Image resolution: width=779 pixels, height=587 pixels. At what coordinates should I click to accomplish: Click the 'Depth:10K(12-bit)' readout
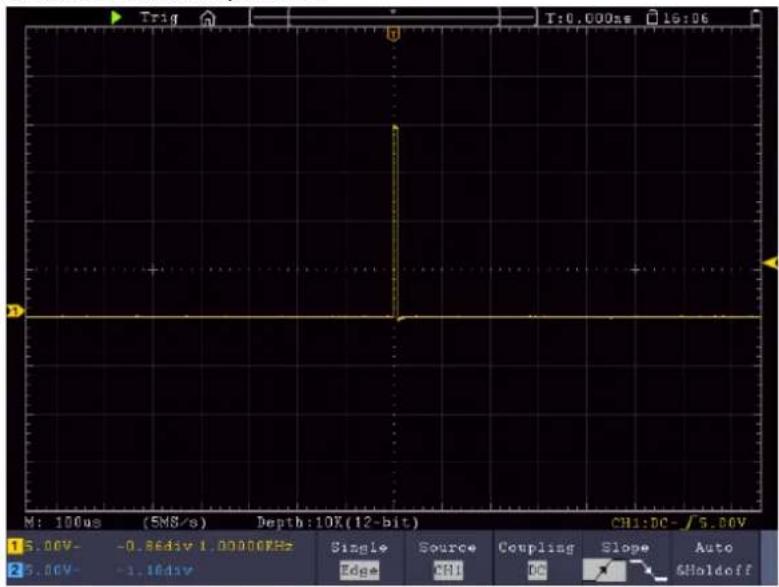tap(338, 522)
